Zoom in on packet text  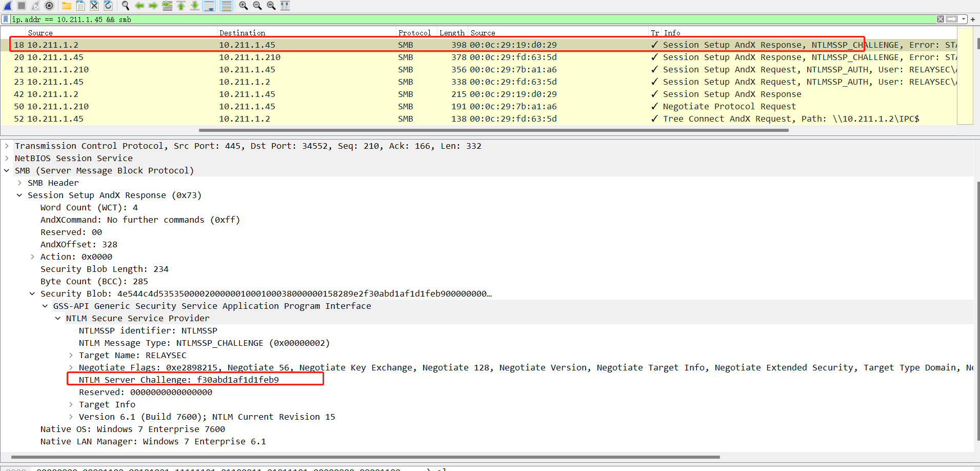[244, 6]
